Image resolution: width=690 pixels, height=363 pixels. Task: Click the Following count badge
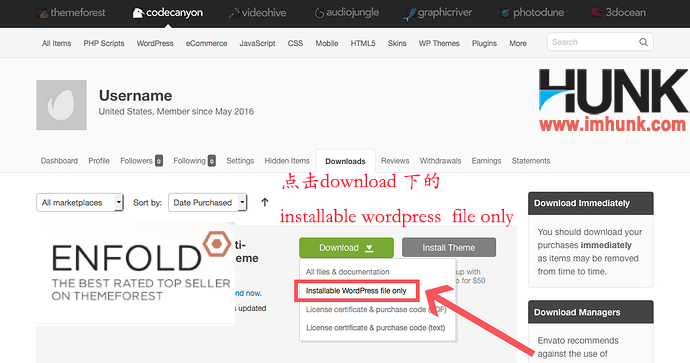pyautogui.click(x=212, y=161)
